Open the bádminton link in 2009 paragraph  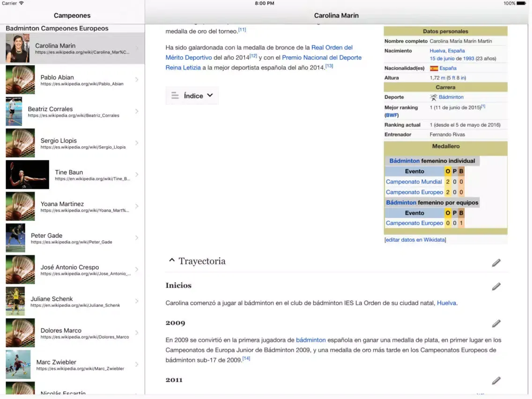click(311, 340)
